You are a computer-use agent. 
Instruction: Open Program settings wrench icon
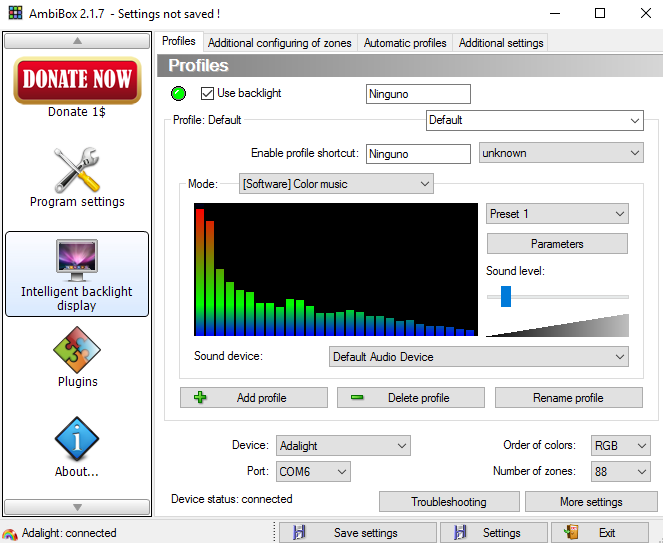(x=77, y=170)
